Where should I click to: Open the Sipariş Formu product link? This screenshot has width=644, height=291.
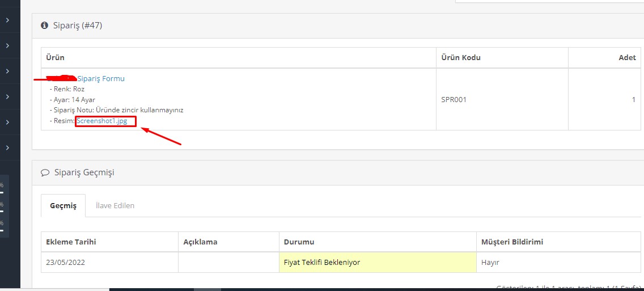coord(101,78)
